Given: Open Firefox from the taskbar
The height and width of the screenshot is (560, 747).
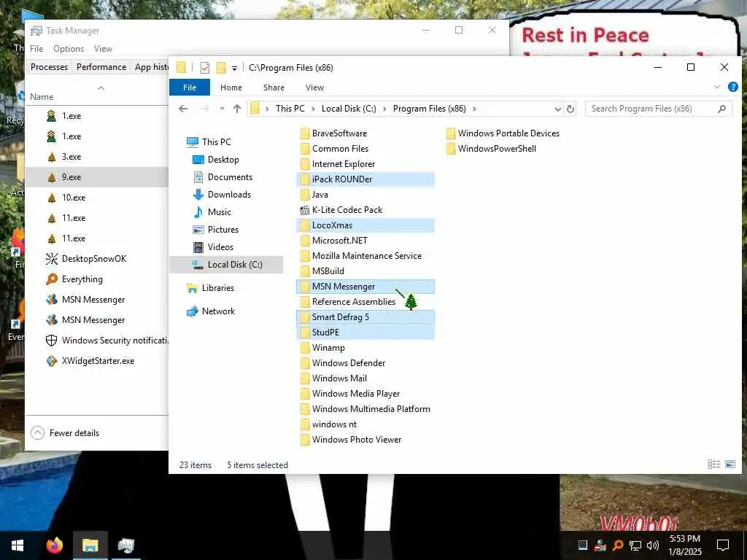Looking at the screenshot, I should pyautogui.click(x=55, y=545).
